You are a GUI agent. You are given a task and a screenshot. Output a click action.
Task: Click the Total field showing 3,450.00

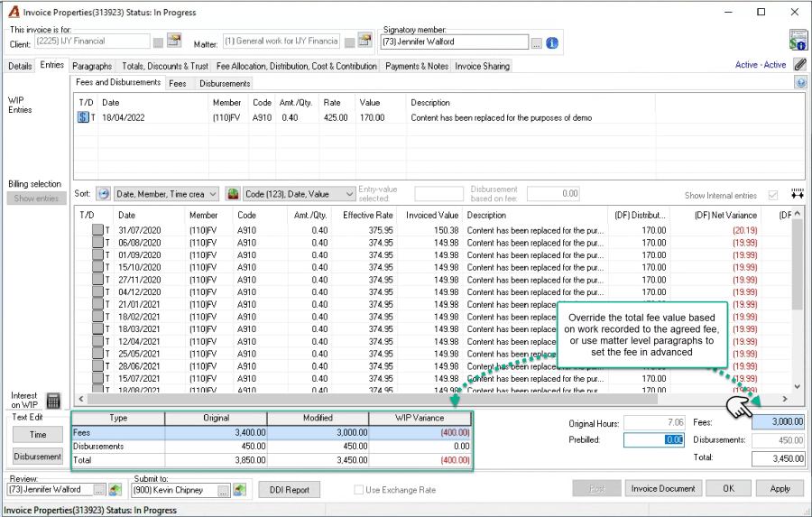[x=778, y=458]
